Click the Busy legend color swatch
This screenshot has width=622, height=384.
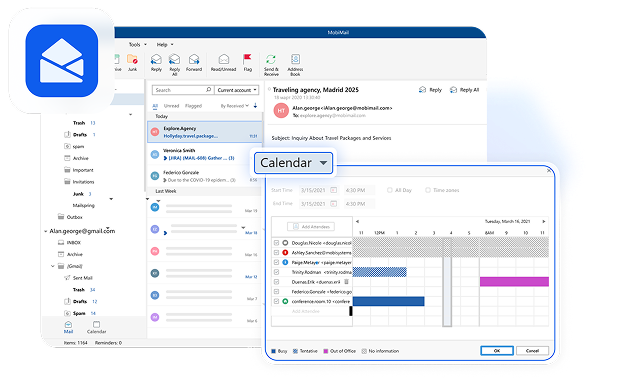[273, 351]
